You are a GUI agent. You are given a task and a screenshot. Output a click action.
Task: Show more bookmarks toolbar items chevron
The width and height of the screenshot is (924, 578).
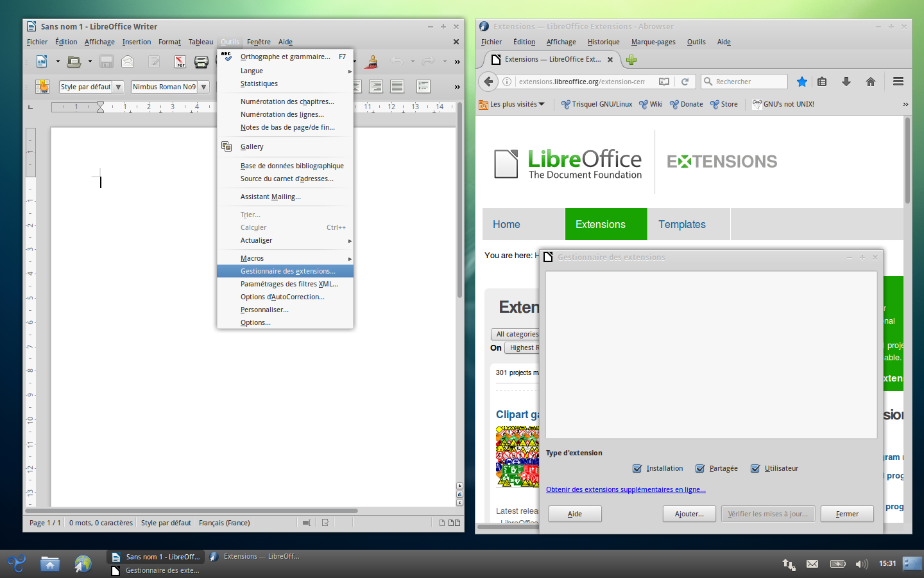point(905,104)
